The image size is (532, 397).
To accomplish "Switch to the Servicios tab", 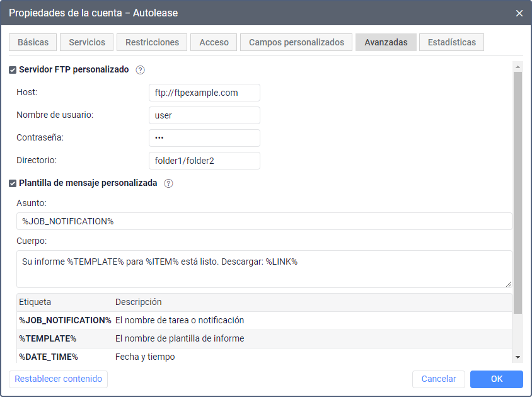I will (x=87, y=42).
